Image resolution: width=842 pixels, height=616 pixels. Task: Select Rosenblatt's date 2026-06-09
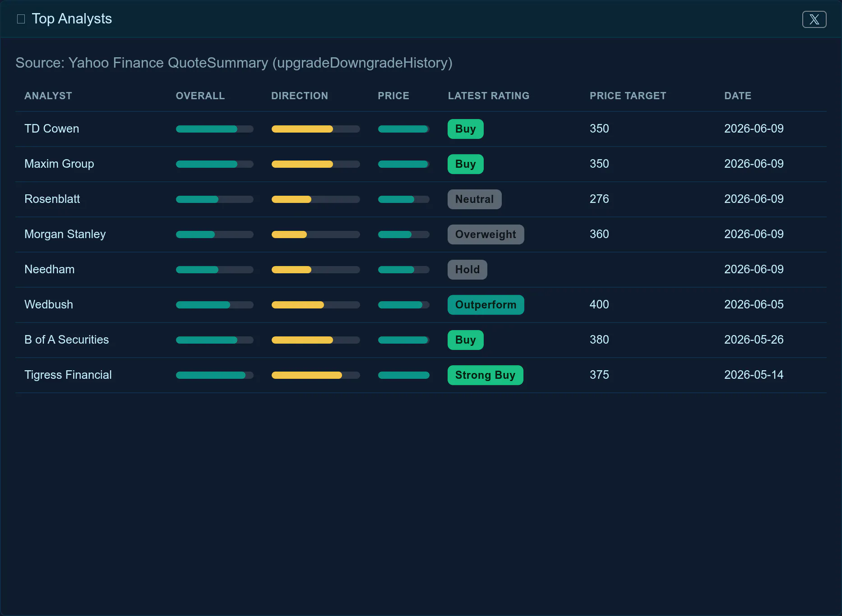pos(754,199)
